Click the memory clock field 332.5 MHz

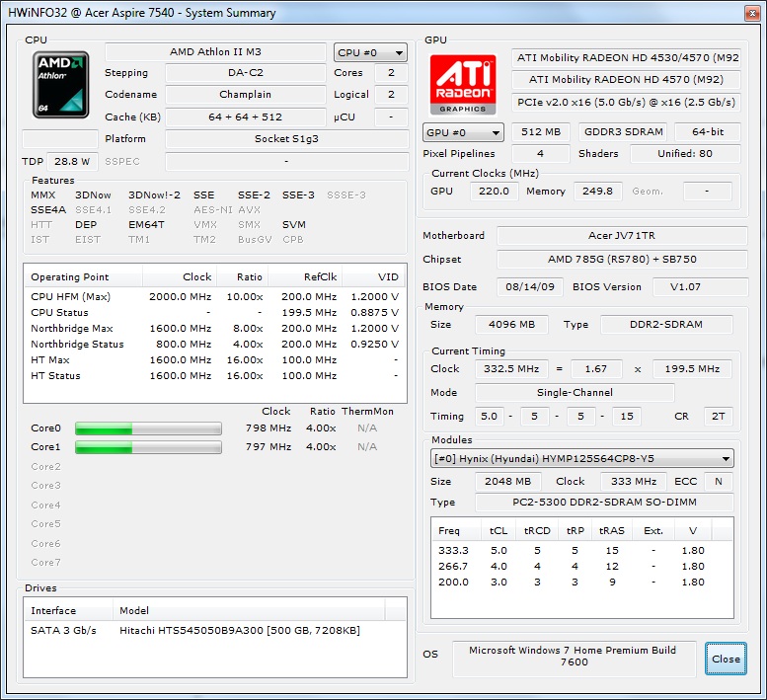[x=511, y=369]
